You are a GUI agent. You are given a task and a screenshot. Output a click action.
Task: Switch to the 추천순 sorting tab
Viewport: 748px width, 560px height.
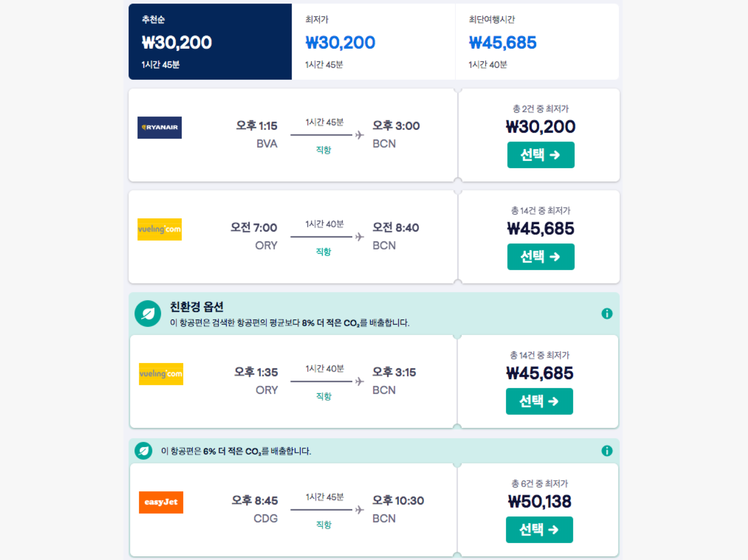coord(210,42)
